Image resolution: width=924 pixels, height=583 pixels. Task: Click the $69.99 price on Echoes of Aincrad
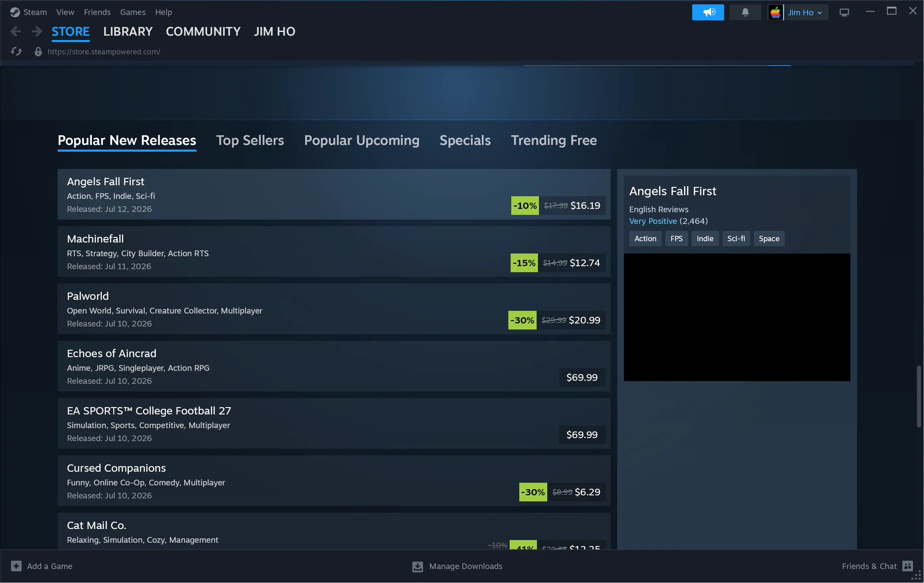(582, 378)
